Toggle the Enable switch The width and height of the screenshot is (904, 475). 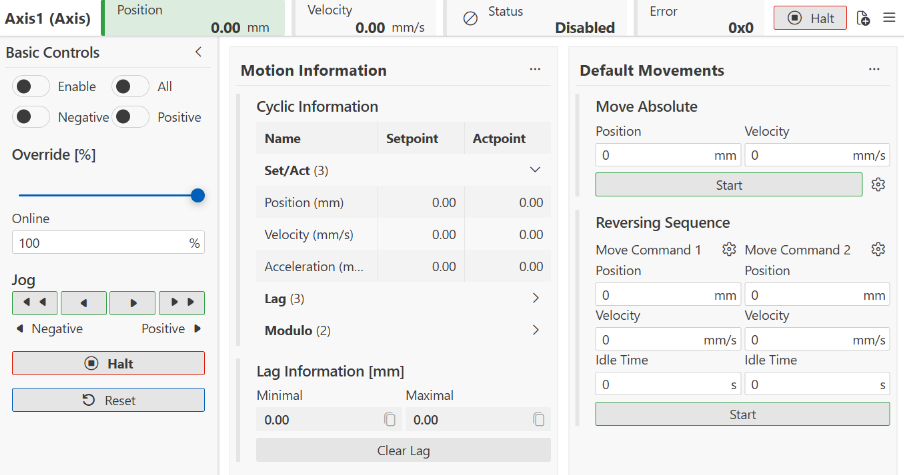pyautogui.click(x=31, y=86)
